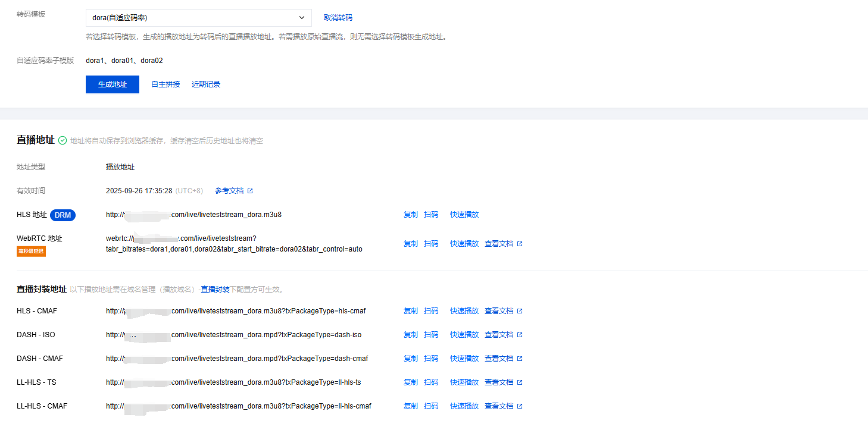The image size is (868, 424).
Task: Open external doc icon for LL-HLS - CMAF
Action: click(520, 406)
